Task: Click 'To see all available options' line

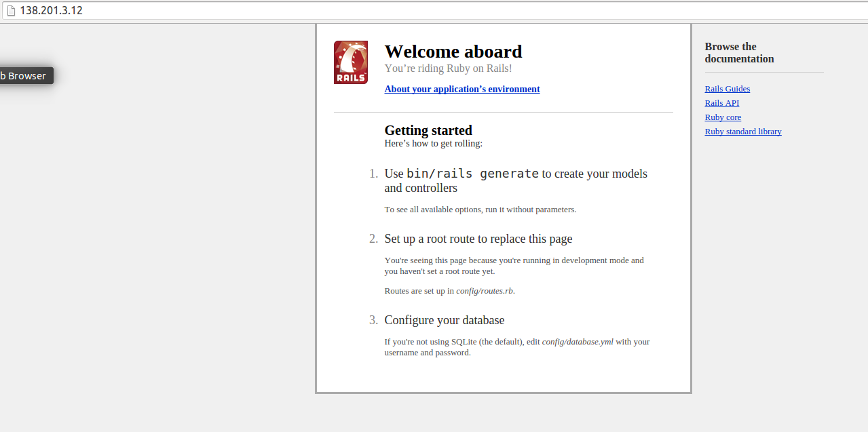Action: tap(480, 210)
